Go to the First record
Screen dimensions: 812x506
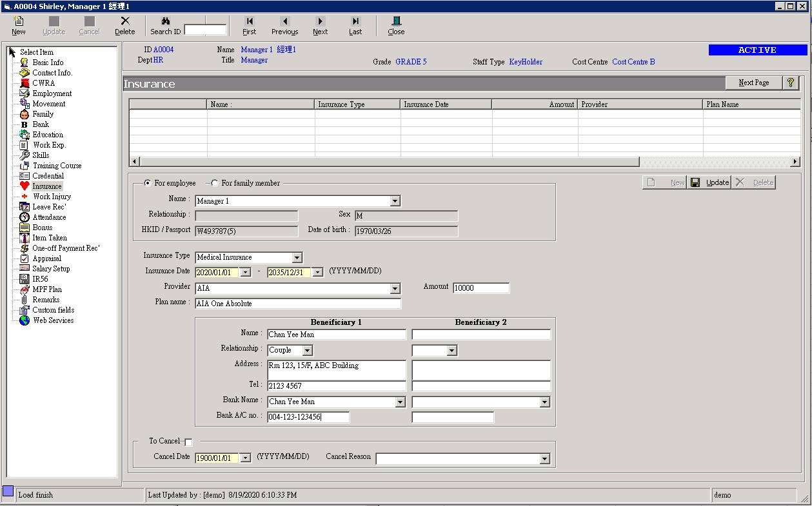click(250, 26)
